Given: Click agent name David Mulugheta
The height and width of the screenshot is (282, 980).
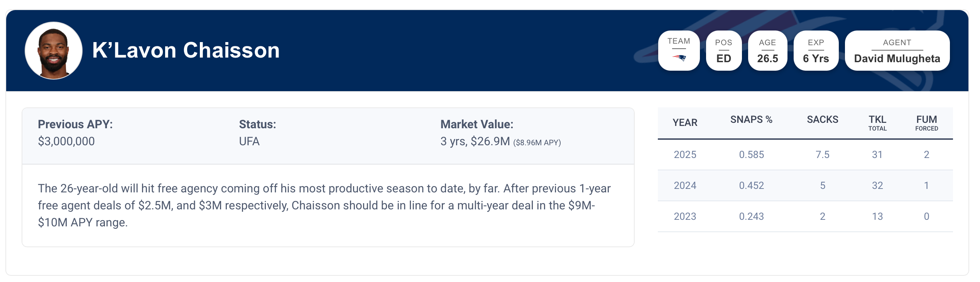Looking at the screenshot, I should point(897,58).
